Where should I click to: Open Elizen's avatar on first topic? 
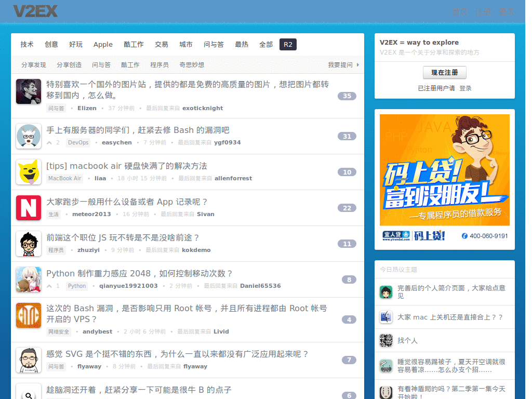point(29,91)
